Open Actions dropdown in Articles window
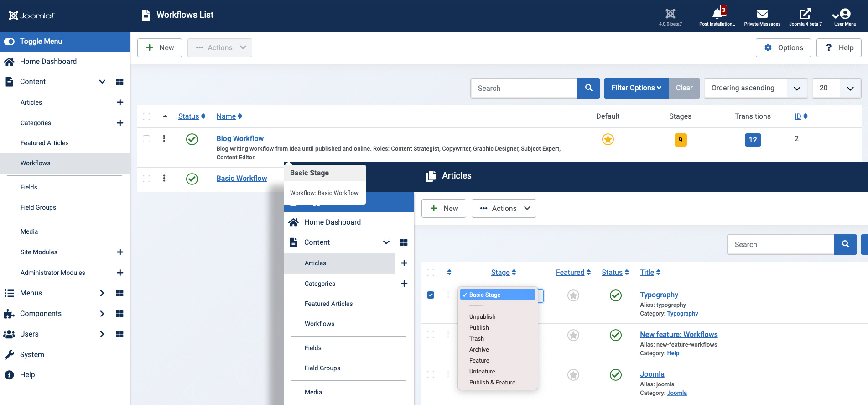The width and height of the screenshot is (868, 405). coord(504,208)
